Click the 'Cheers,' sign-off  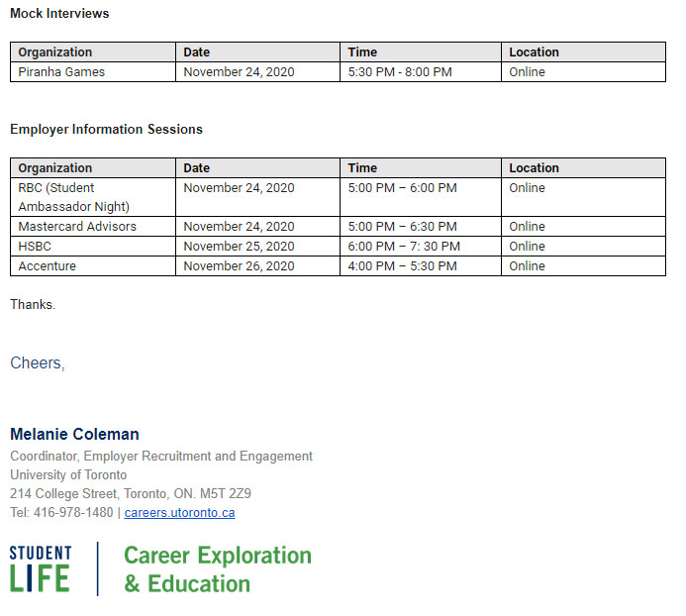(38, 362)
